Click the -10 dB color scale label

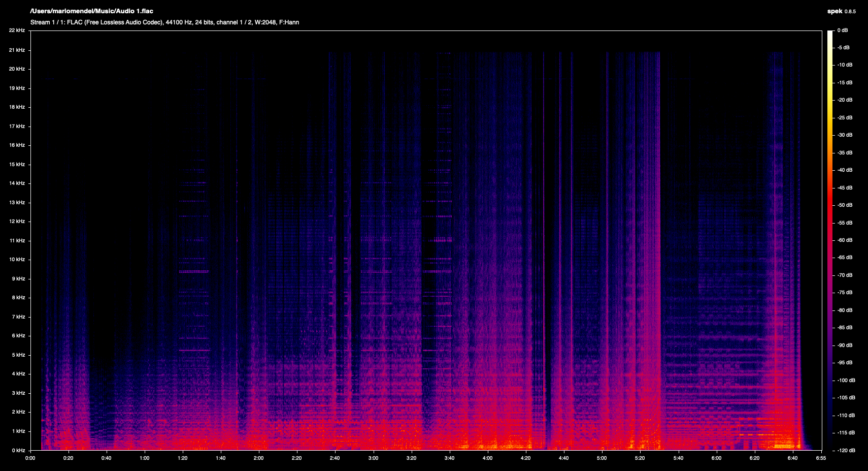pyautogui.click(x=845, y=65)
